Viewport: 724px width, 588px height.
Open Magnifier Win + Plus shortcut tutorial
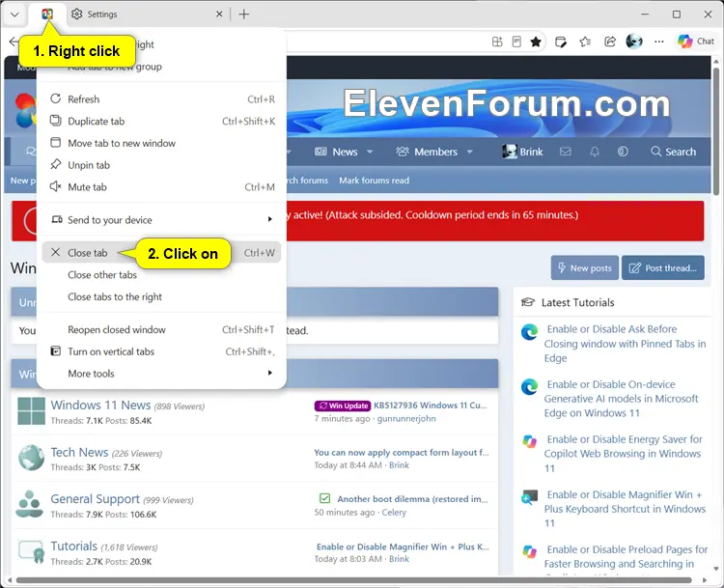coord(625,509)
